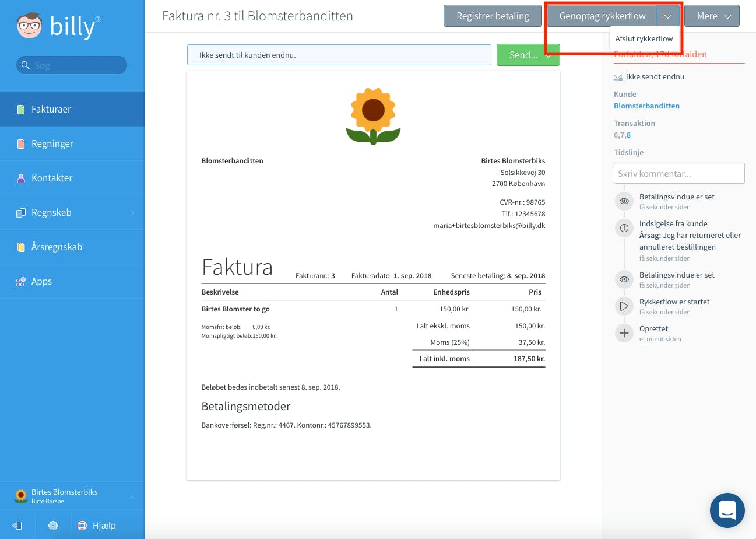
Task: Click the sunflower logo on the invoice
Action: 373,116
